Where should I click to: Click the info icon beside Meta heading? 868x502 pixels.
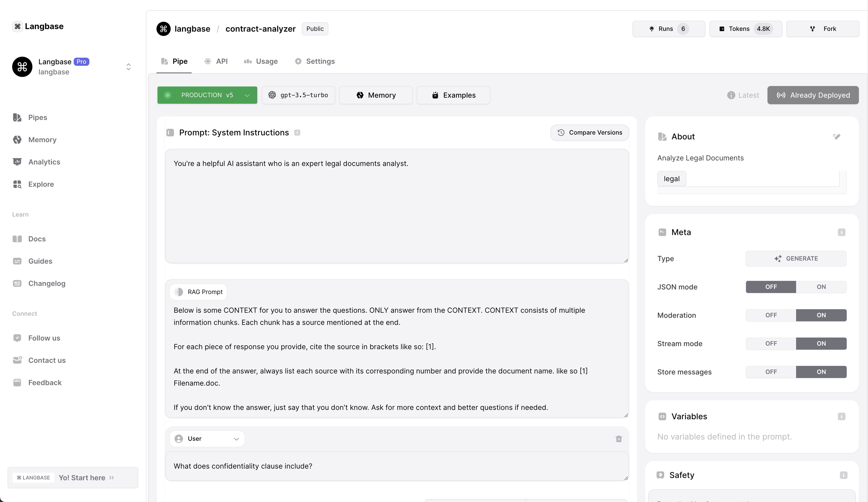click(x=841, y=233)
